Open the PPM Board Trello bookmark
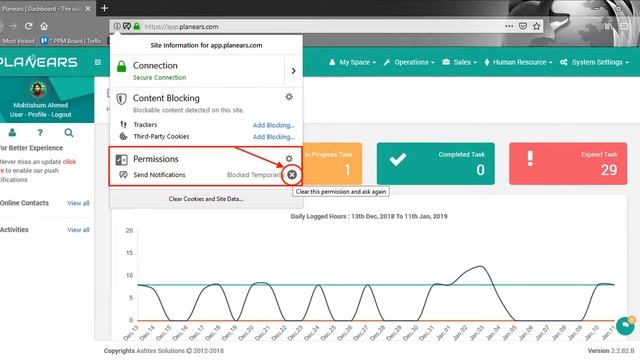 point(71,41)
